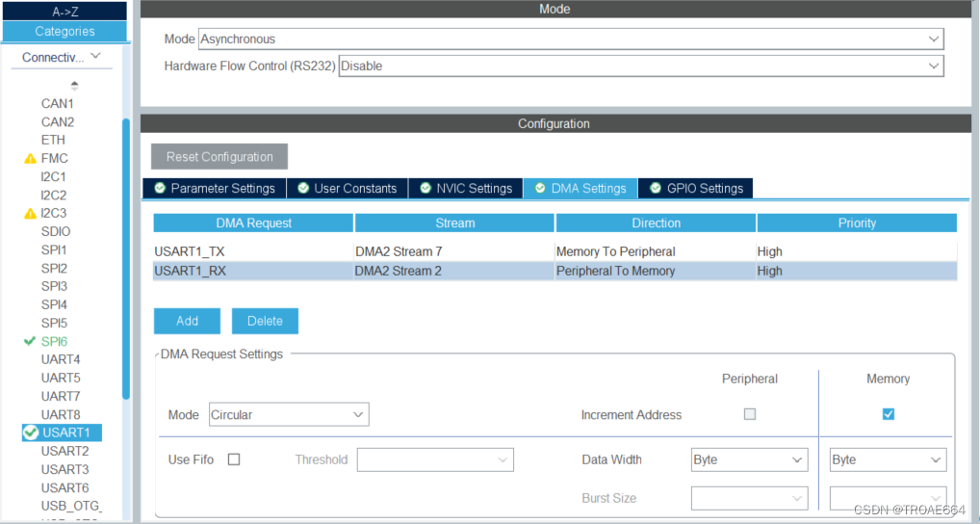
Task: Click the peripheral list vertical scrollbar
Action: tap(125, 259)
